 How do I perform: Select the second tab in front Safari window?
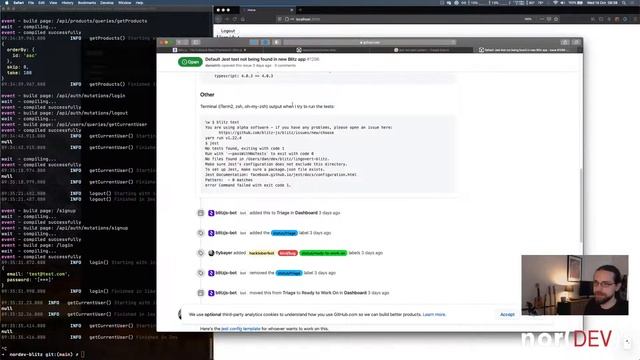coord(316,50)
